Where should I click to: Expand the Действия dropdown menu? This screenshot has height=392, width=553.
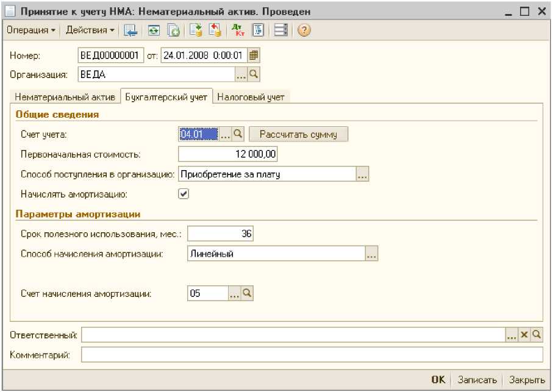pyautogui.click(x=90, y=30)
